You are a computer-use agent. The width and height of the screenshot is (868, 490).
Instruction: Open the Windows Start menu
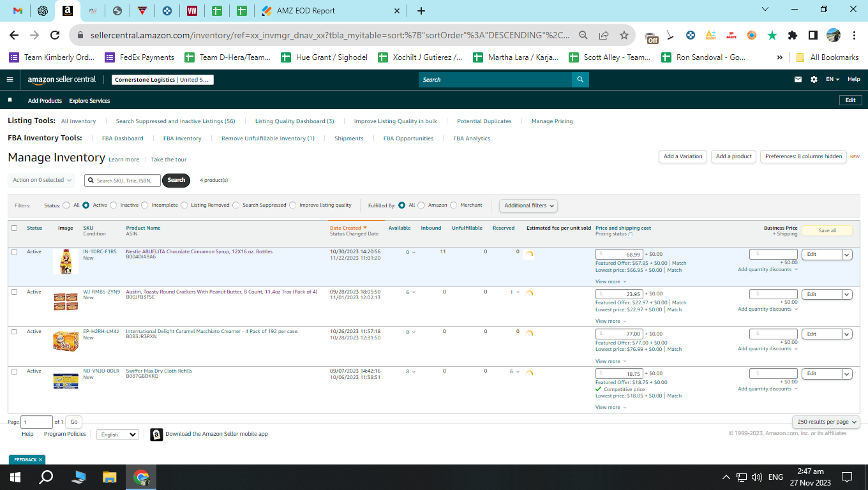click(15, 477)
